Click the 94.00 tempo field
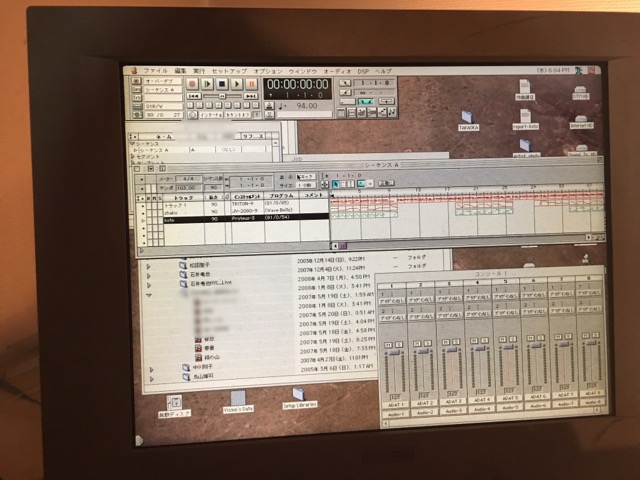 coord(306,106)
